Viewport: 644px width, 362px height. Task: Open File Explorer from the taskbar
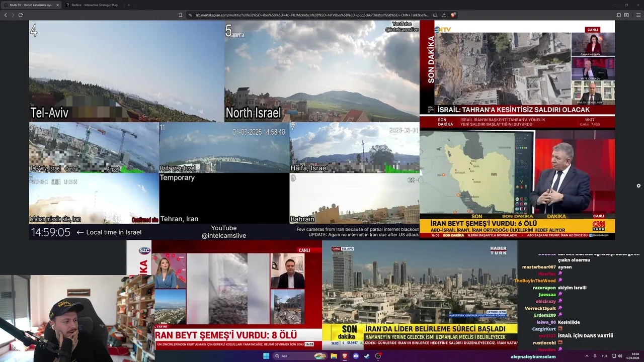[x=334, y=356]
